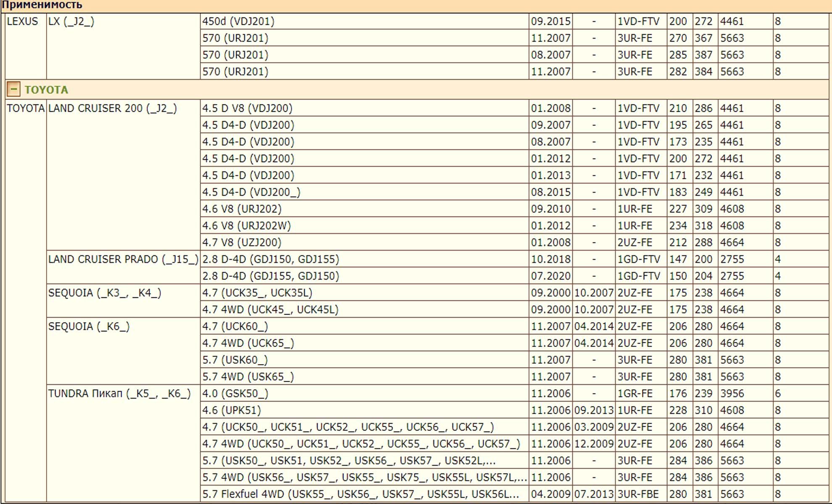Select 4.7 4WD (UCK45_, UCK45L) row
Viewport: 832px width, 504px height.
coord(514,310)
